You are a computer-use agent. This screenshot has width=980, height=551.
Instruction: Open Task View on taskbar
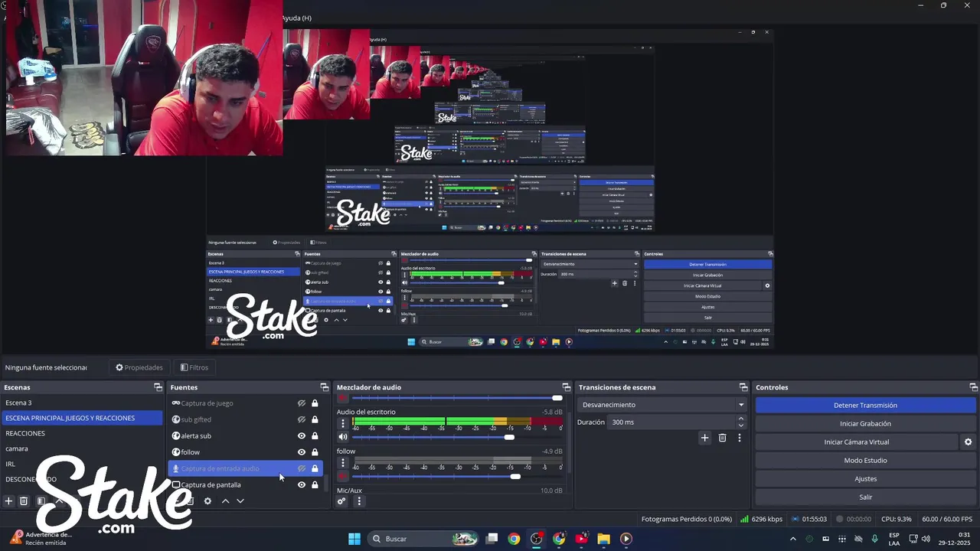click(x=492, y=539)
